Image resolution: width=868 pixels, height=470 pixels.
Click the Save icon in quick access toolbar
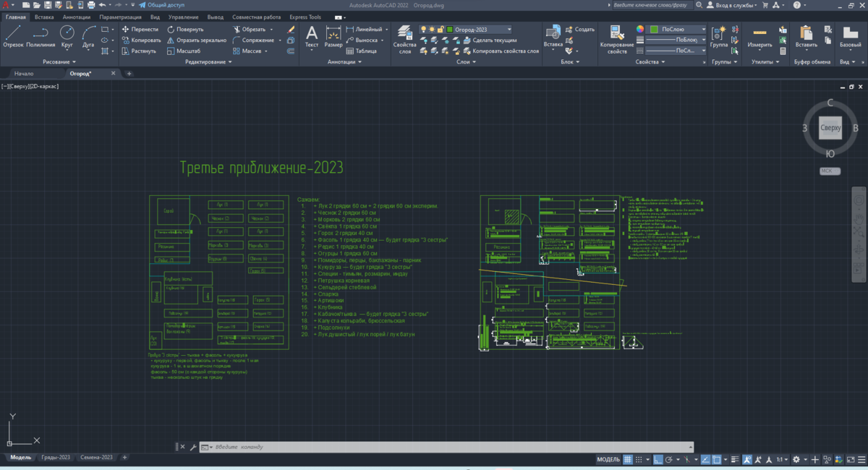(48, 5)
